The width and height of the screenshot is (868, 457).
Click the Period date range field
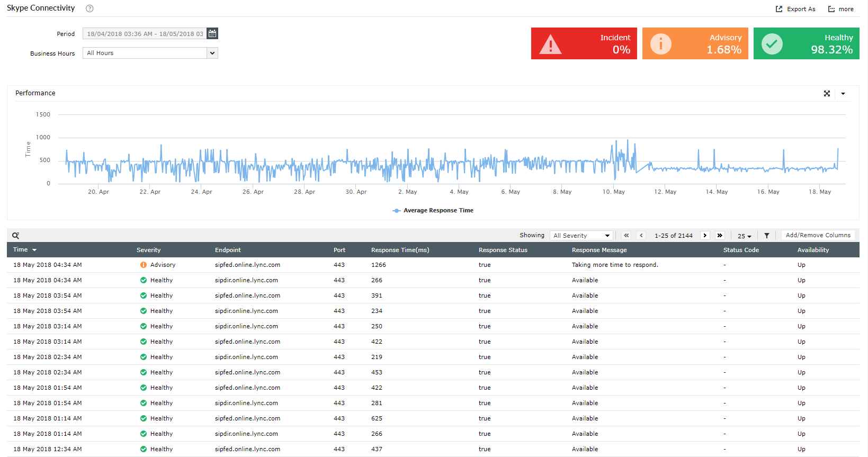144,34
